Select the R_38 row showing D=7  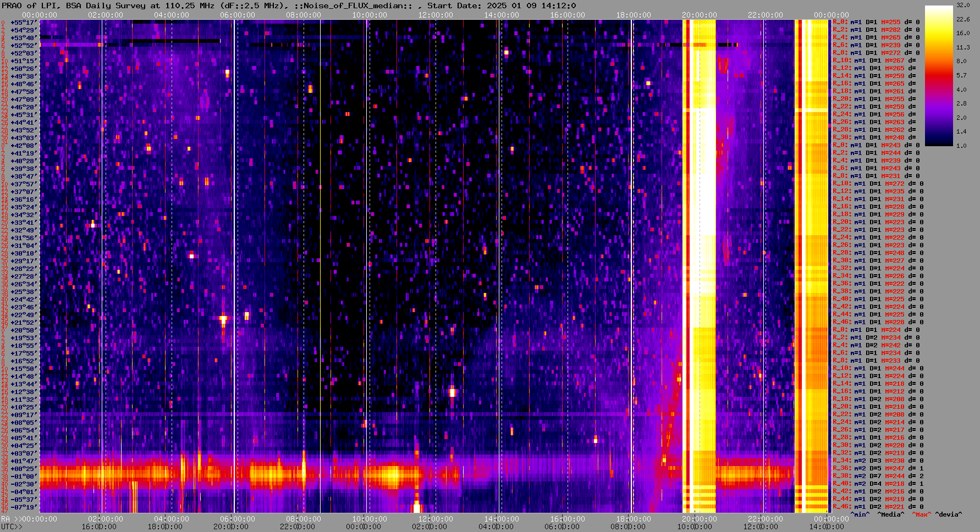[x=878, y=476]
